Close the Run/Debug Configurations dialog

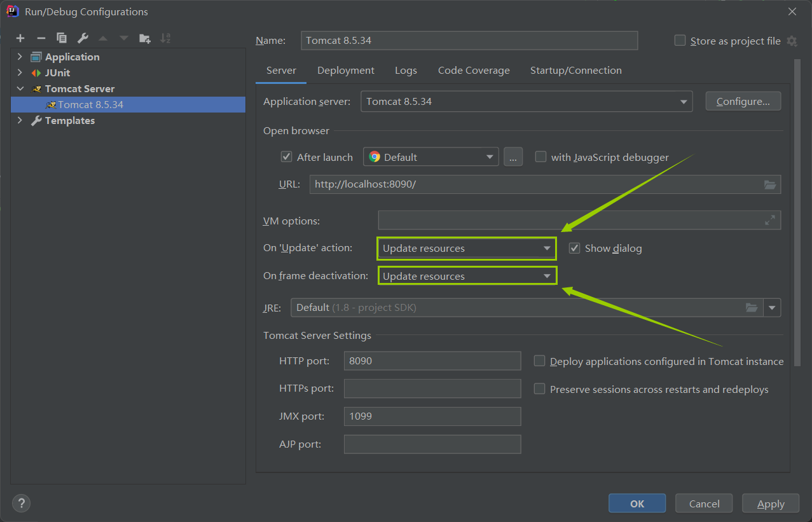point(792,11)
